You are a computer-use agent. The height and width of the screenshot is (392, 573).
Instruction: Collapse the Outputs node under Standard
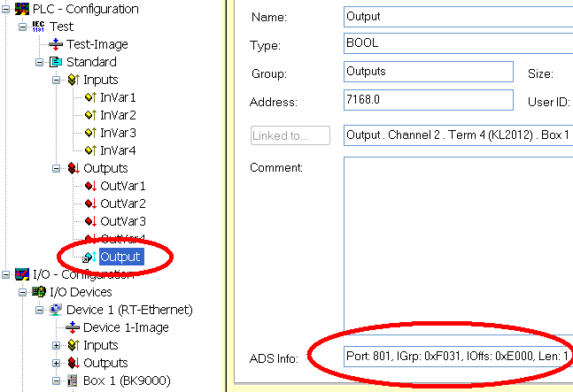point(57,168)
